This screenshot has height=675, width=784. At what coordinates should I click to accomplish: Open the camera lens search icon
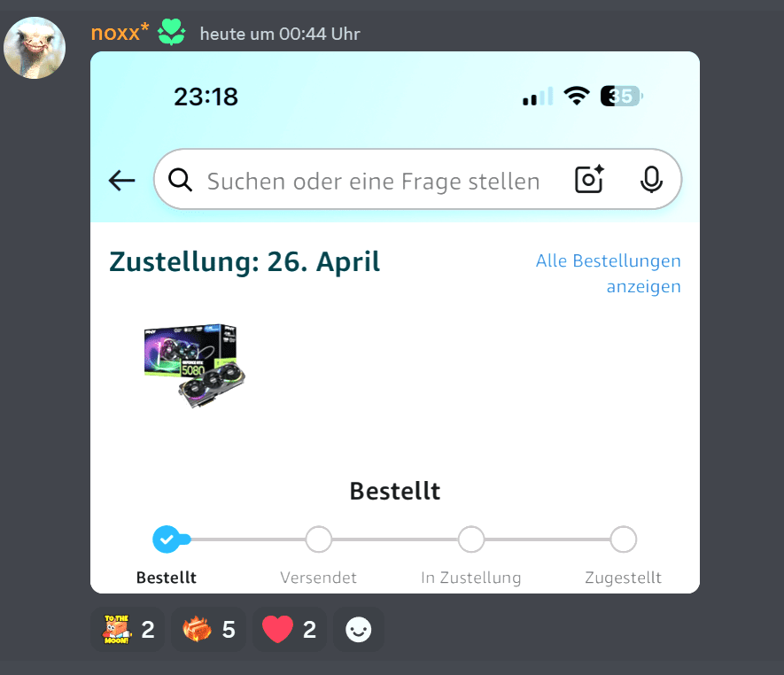pyautogui.click(x=590, y=179)
